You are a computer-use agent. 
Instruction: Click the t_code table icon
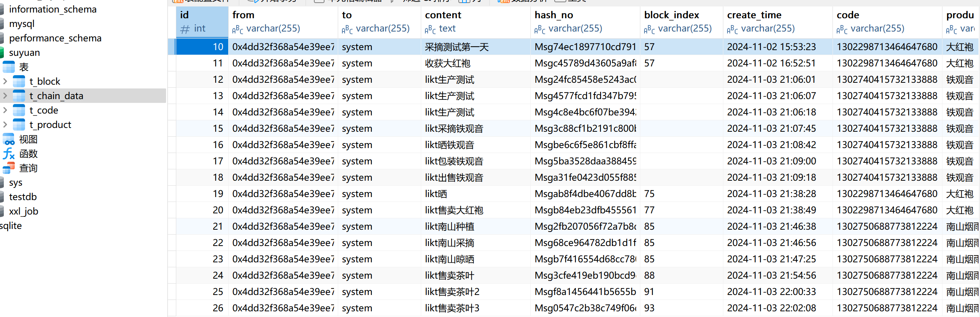pyautogui.click(x=19, y=110)
